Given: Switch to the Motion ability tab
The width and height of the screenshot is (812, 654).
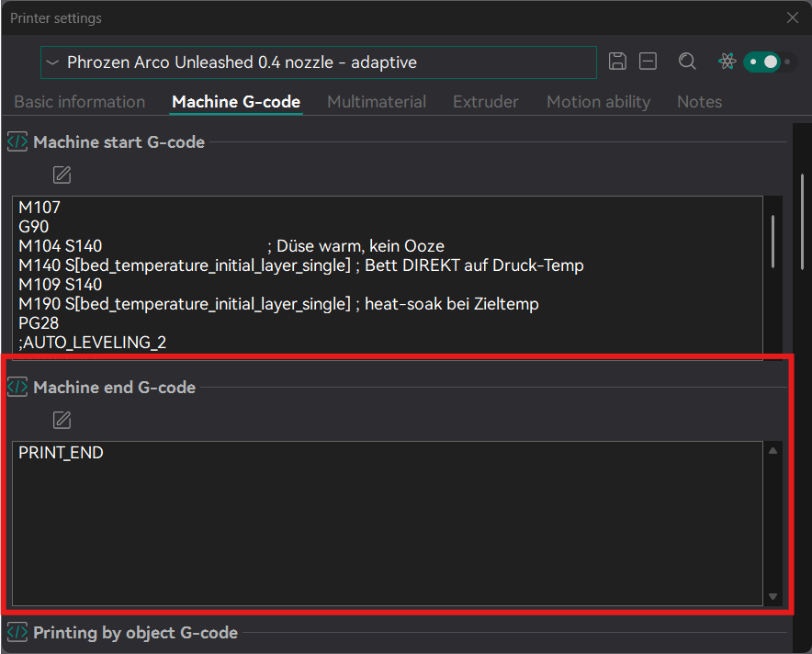Looking at the screenshot, I should (598, 102).
